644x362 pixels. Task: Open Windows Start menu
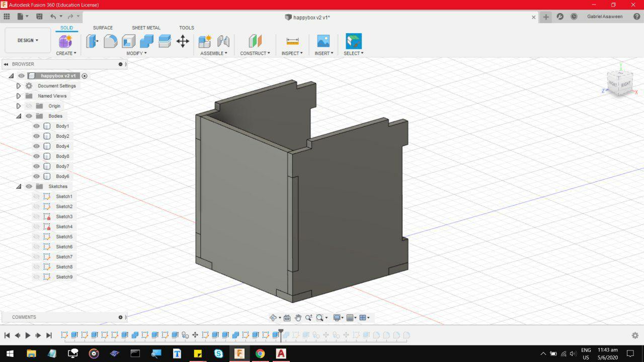click(x=10, y=353)
